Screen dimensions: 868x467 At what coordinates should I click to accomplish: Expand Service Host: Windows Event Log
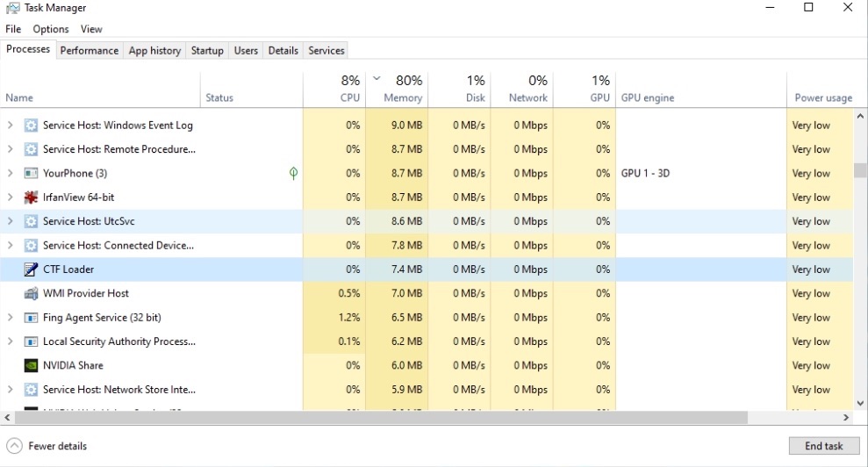pos(11,126)
